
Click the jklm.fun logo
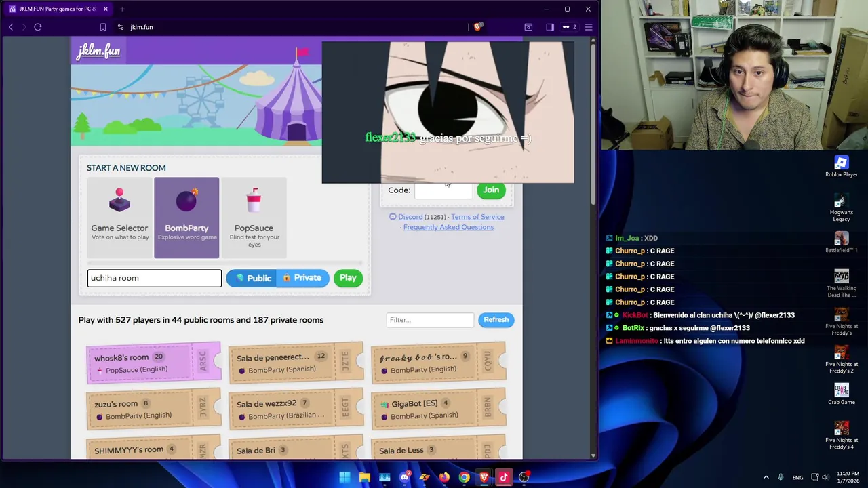98,51
